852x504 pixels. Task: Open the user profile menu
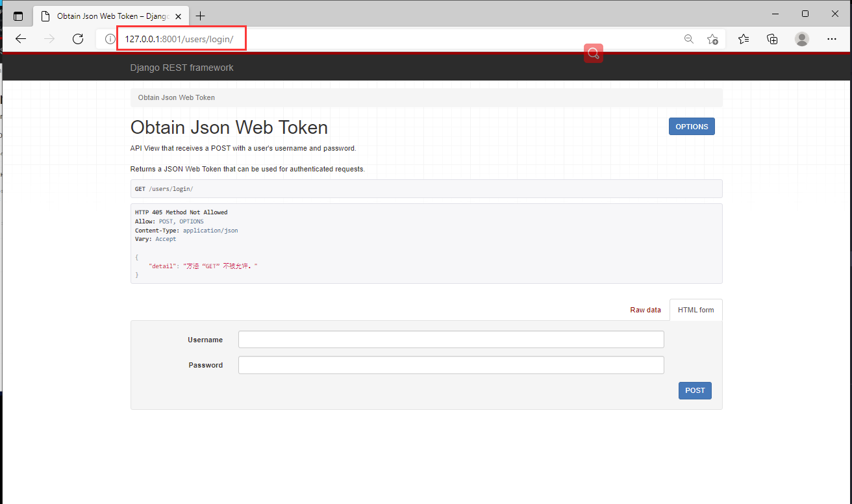coord(802,39)
